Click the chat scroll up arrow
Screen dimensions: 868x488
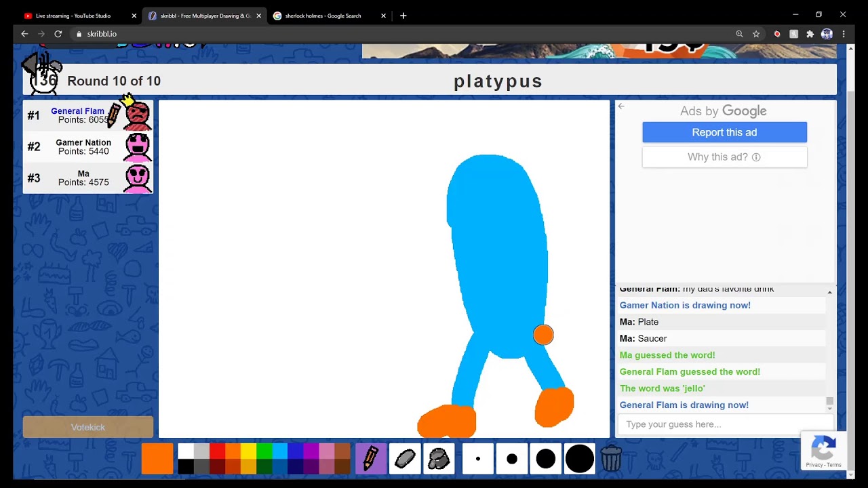[x=829, y=291]
